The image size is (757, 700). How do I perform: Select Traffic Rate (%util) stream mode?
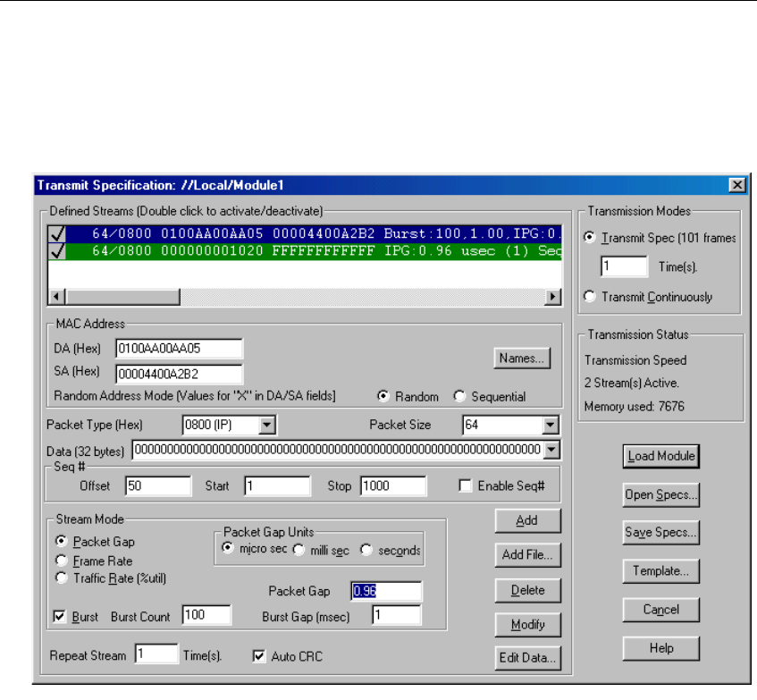62,578
